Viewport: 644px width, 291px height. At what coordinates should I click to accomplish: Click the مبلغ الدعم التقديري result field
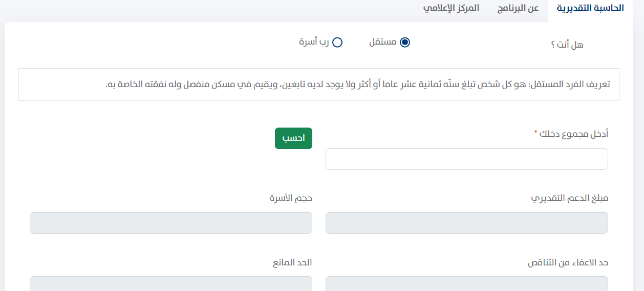point(467,223)
